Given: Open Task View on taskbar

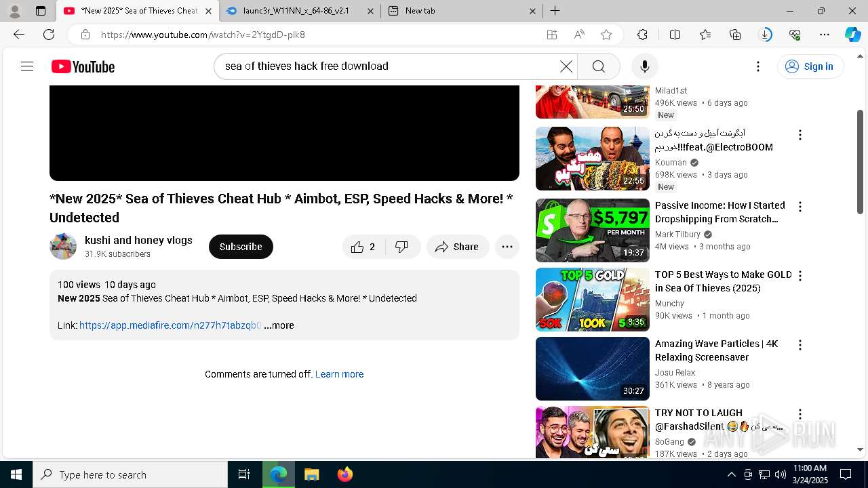Looking at the screenshot, I should coord(244,474).
